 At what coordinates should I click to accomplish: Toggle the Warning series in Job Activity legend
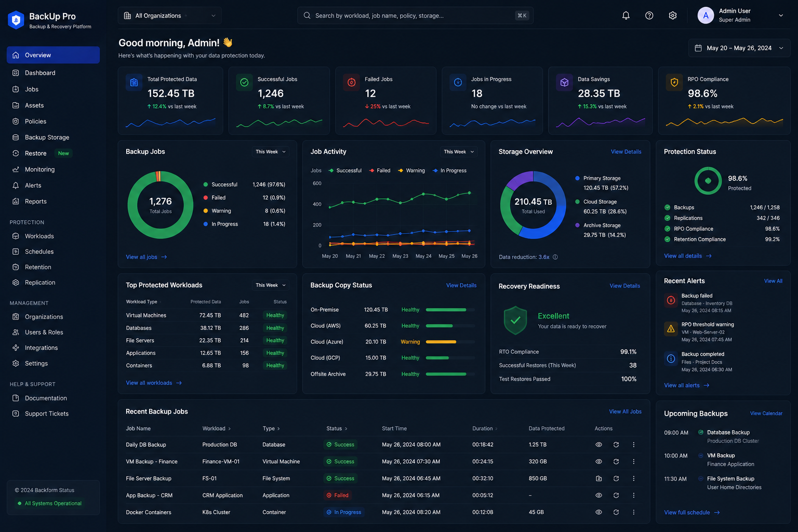point(411,170)
